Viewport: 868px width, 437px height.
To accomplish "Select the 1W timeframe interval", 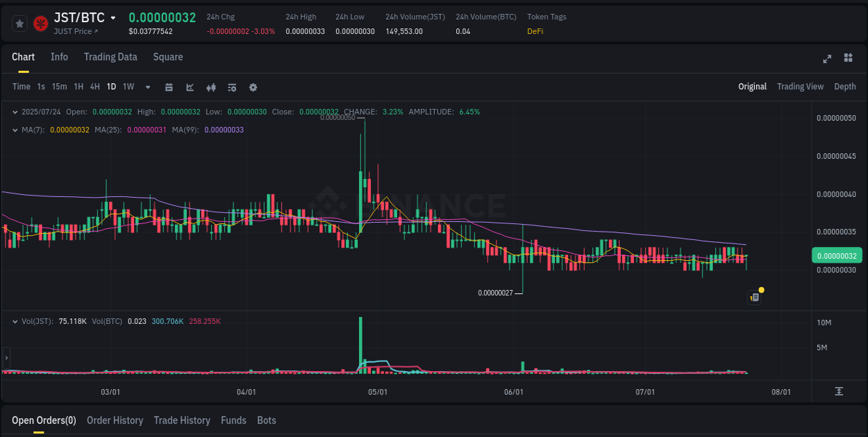I will (128, 87).
